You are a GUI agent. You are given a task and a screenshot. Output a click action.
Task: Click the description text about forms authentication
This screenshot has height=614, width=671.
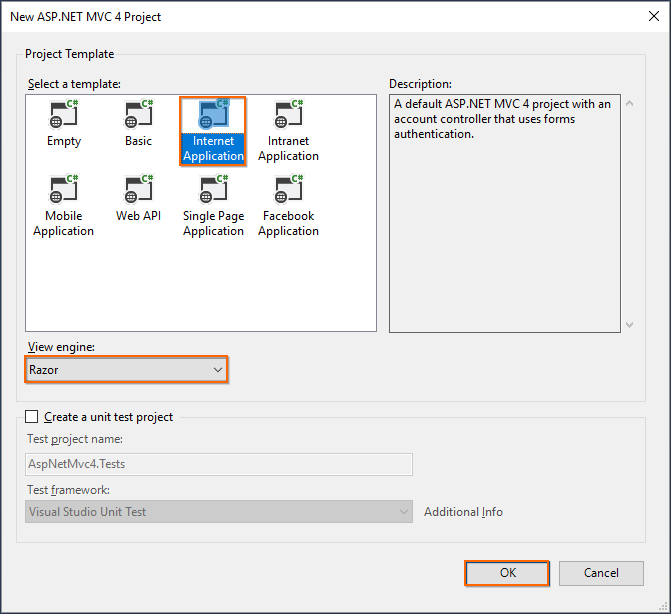[x=502, y=119]
